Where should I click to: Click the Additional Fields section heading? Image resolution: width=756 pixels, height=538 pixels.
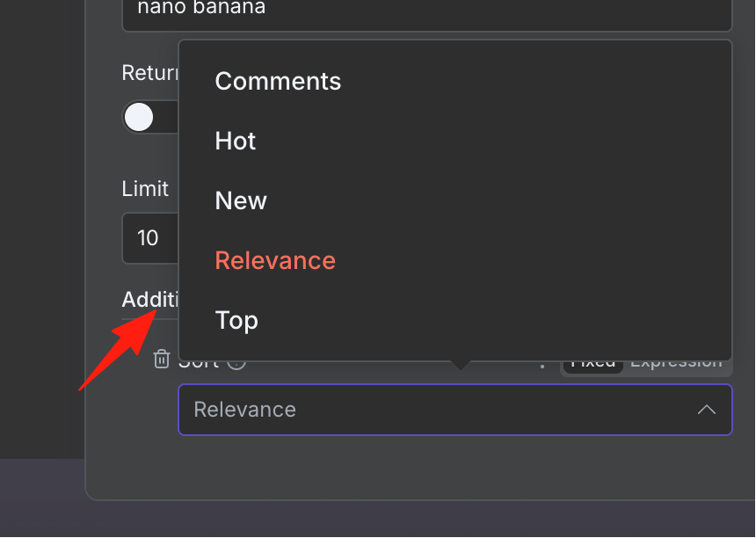point(150,300)
